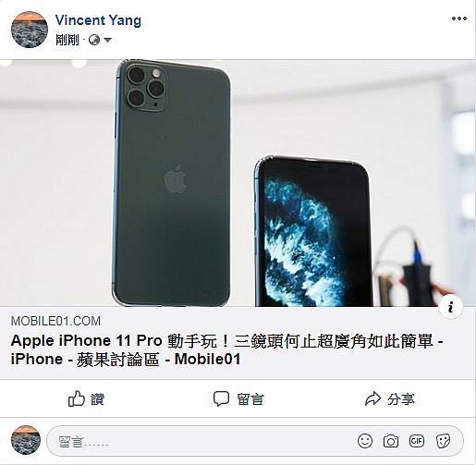Click the 留言 comment button label

[x=250, y=399]
